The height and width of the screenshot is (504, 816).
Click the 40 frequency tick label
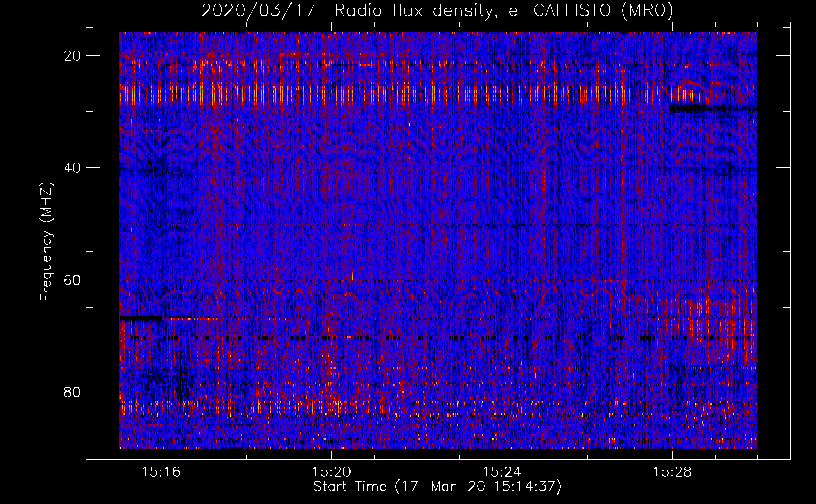73,167
